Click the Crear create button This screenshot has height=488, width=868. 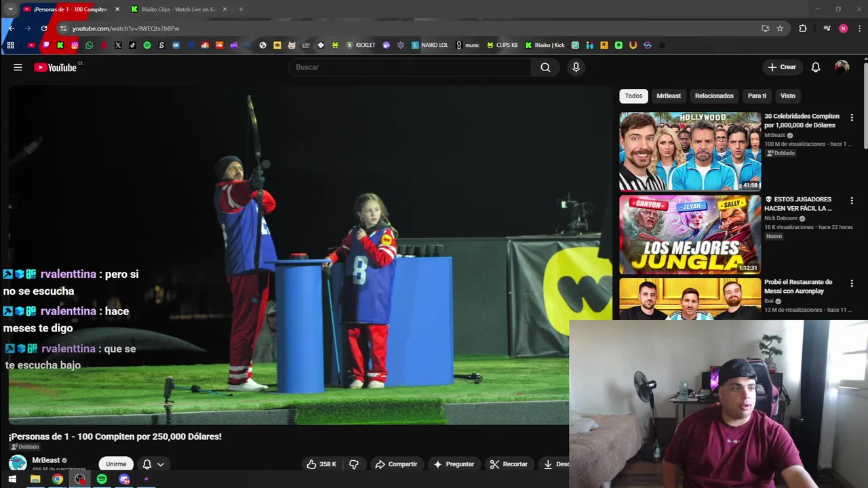[x=782, y=67]
